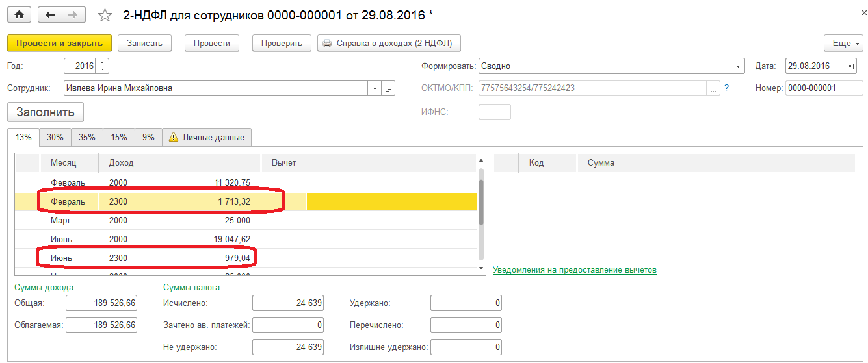
Task: Click income table vertical scrollbar thumb
Action: (x=481, y=202)
